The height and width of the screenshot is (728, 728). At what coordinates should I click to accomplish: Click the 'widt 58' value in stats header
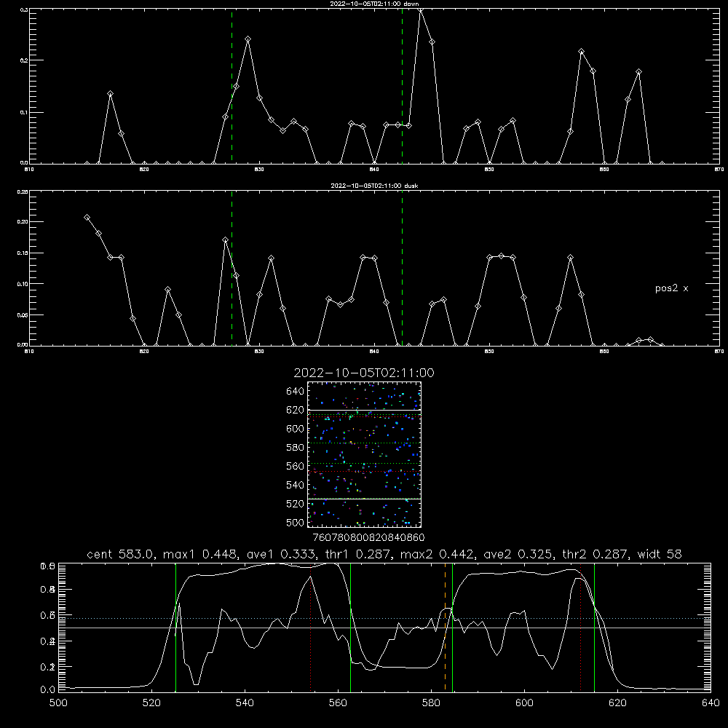[x=660, y=554]
